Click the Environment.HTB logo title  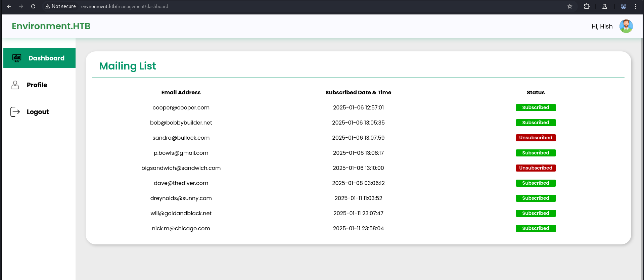(x=51, y=26)
